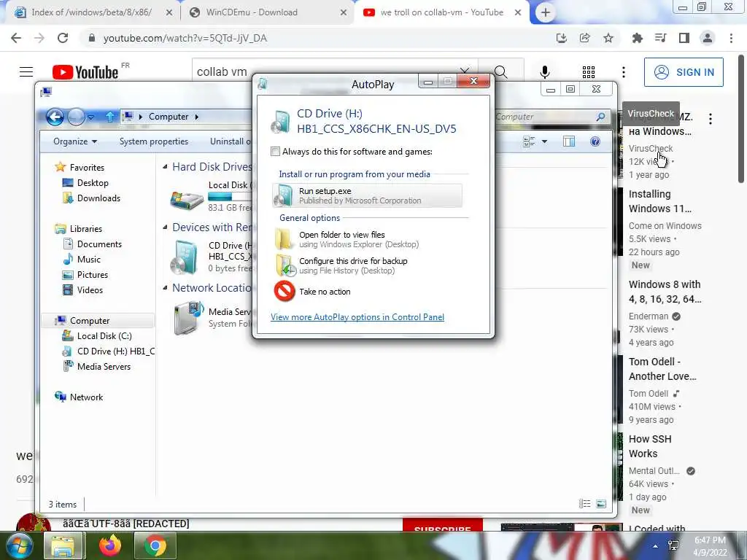Choose Open folder to view files
This screenshot has width=747, height=560.
pyautogui.click(x=359, y=239)
